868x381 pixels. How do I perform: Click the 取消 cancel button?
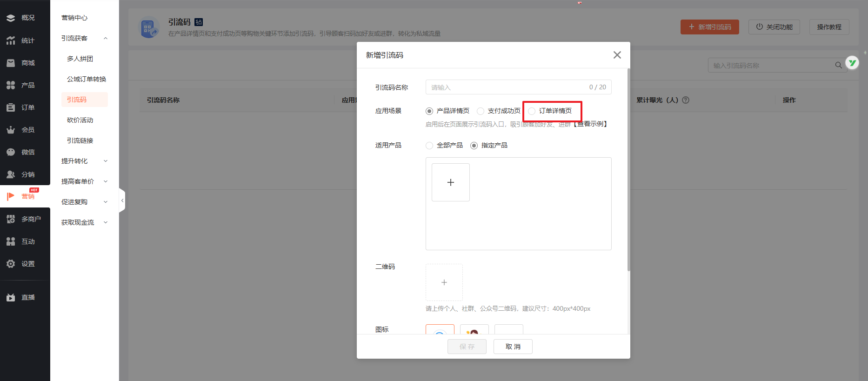513,347
